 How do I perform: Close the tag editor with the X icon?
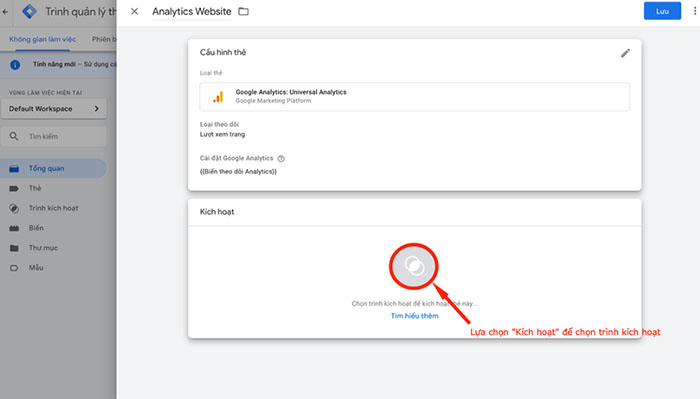[134, 12]
